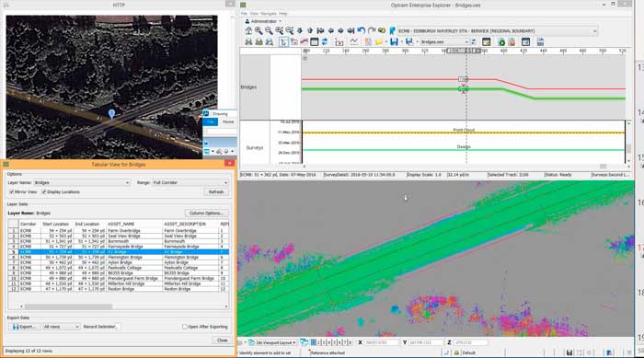Click the redo arrow in Explorer toolbar
The width and height of the screenshot is (644, 358).
(372, 30)
